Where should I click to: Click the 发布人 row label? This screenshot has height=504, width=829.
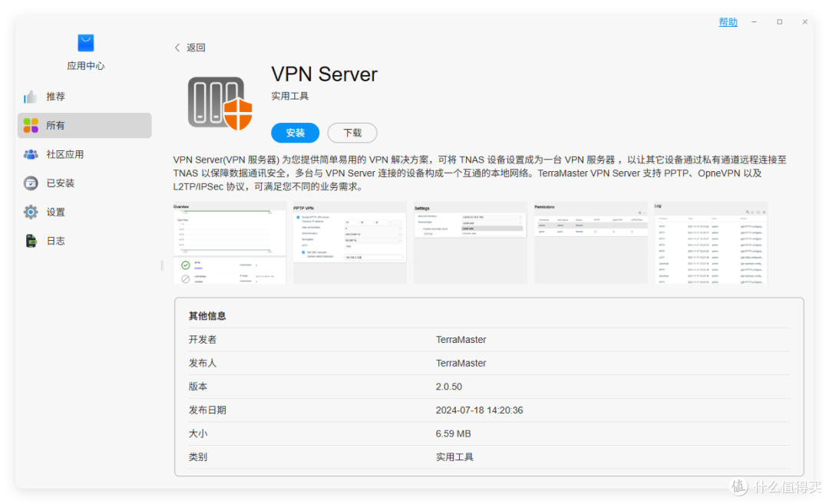[x=203, y=363]
